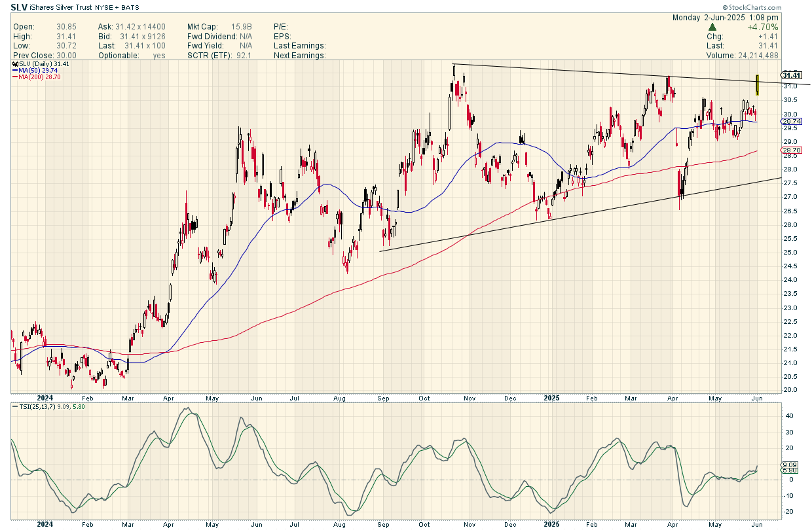This screenshot has height=530, width=812.
Task: Click the 2025 year label on price axis
Action: [552, 397]
